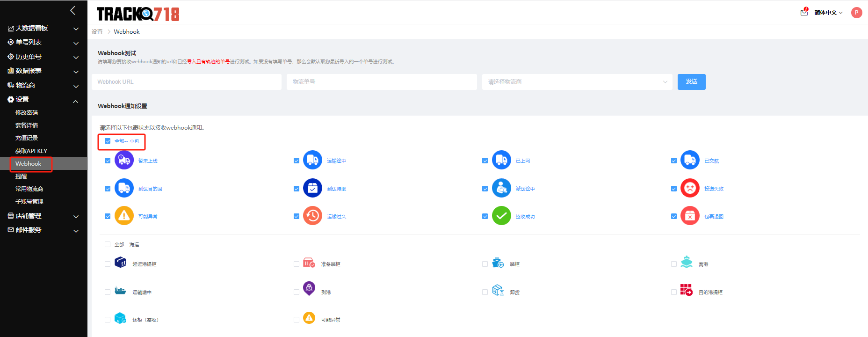Screen dimensions: 868x337
Task: Uncheck the 投递失败 checkbox
Action: pos(674,189)
